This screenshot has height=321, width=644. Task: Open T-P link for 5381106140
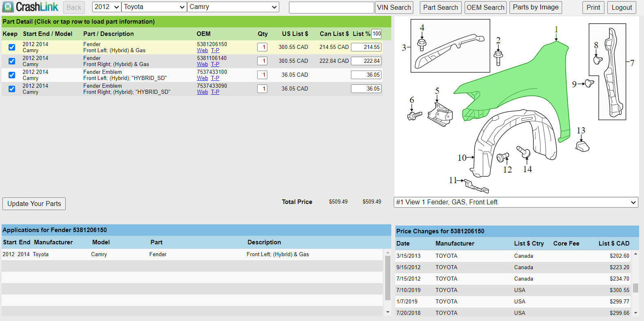[215, 64]
